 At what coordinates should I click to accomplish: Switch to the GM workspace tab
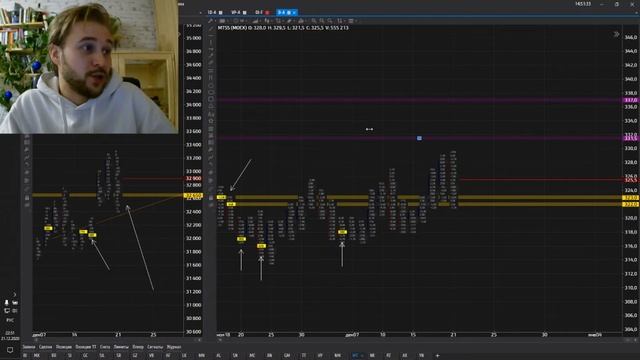(x=287, y=356)
